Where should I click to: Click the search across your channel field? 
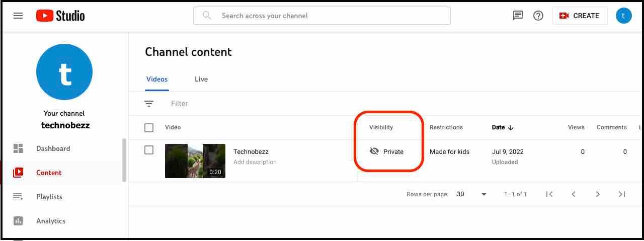point(322,16)
